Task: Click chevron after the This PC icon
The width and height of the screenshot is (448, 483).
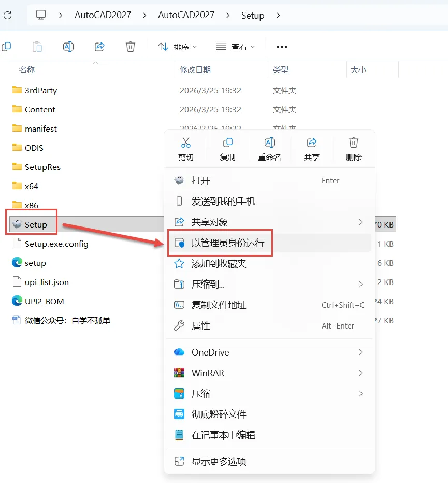Action: (x=61, y=15)
